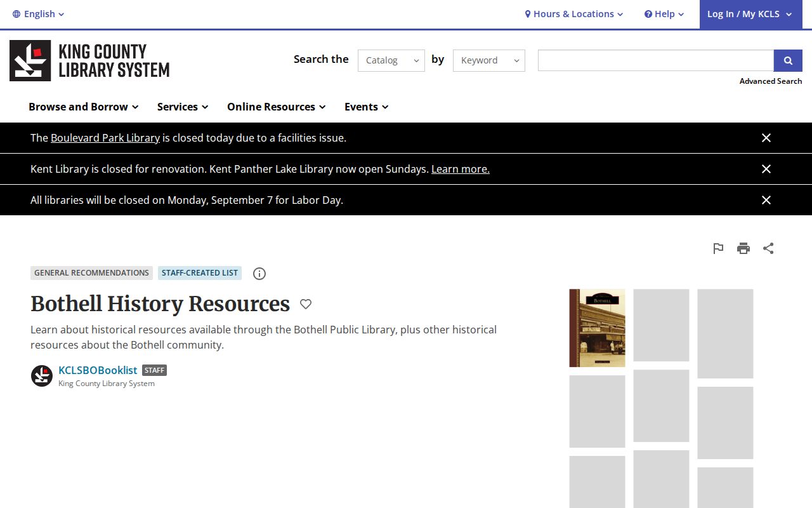Open the Help dropdown
Screen dimensions: 812x508
pos(664,14)
